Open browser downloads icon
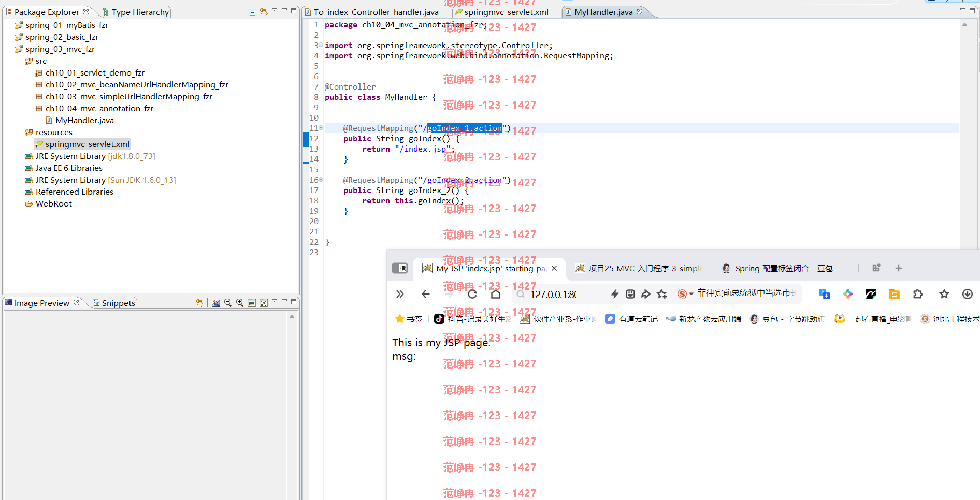The image size is (980, 500). pos(968,294)
